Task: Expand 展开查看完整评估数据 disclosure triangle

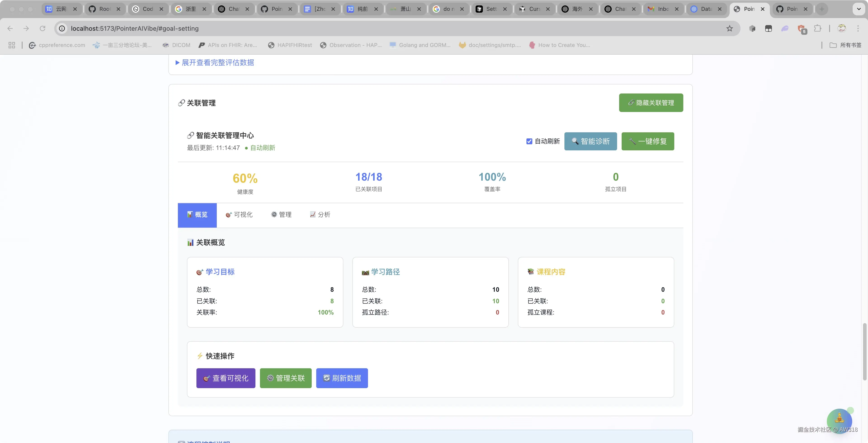Action: (x=178, y=63)
